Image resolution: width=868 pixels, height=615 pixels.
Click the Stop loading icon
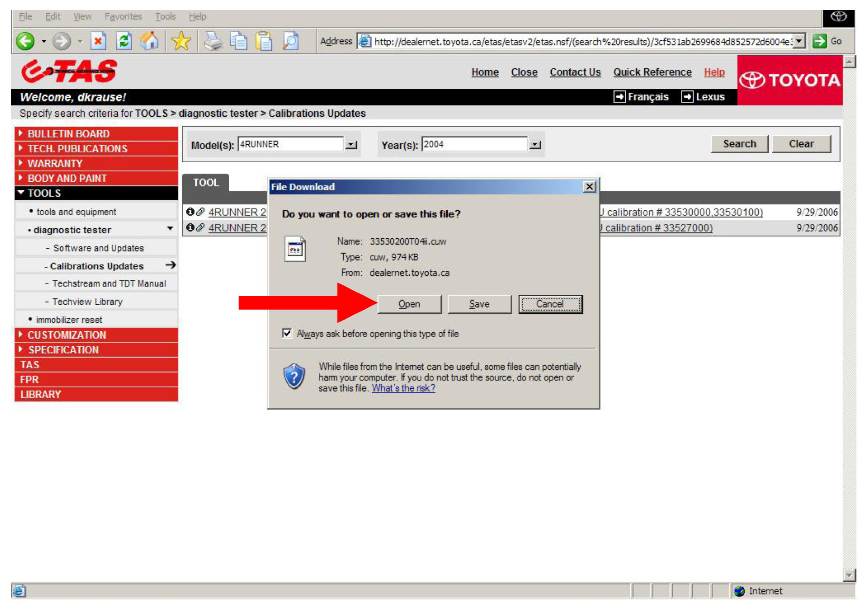pos(98,41)
